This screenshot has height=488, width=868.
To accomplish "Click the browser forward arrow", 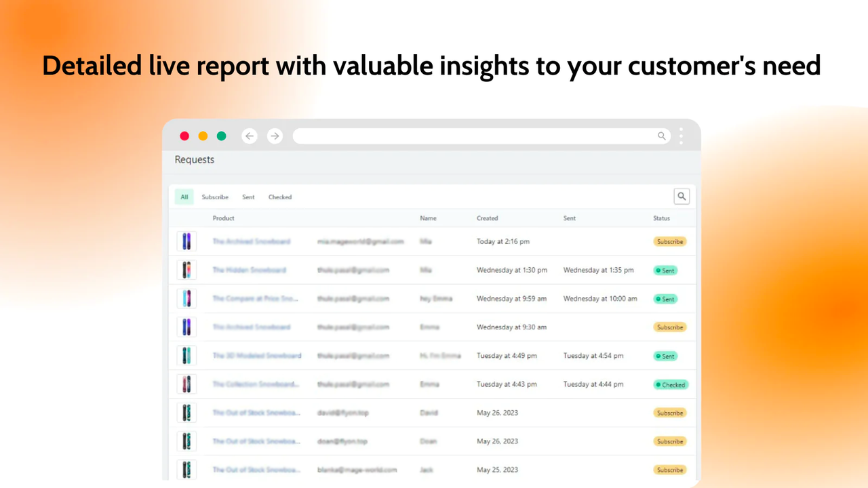I will tap(275, 136).
